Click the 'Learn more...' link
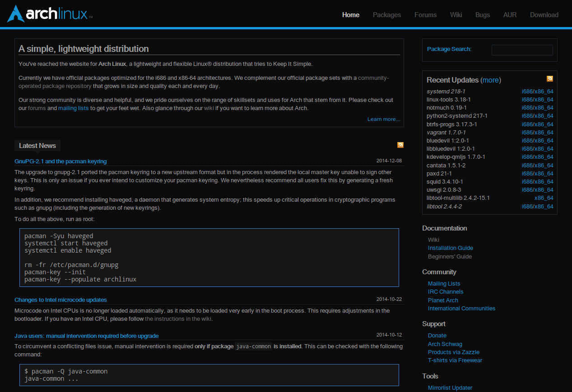The image size is (572, 392). 383,119
